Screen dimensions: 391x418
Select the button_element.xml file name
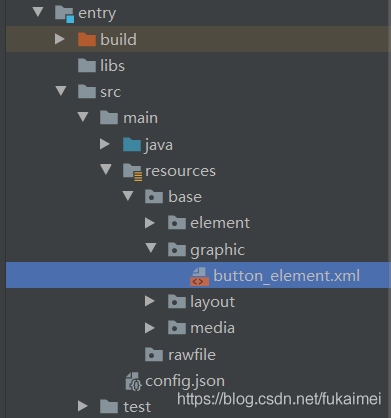287,276
